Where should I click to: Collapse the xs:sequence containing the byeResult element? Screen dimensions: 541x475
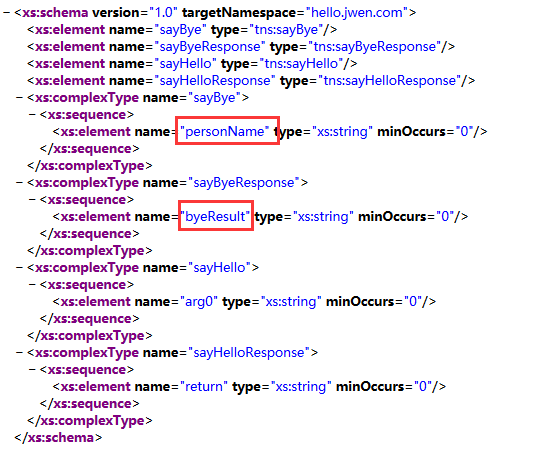[32, 200]
